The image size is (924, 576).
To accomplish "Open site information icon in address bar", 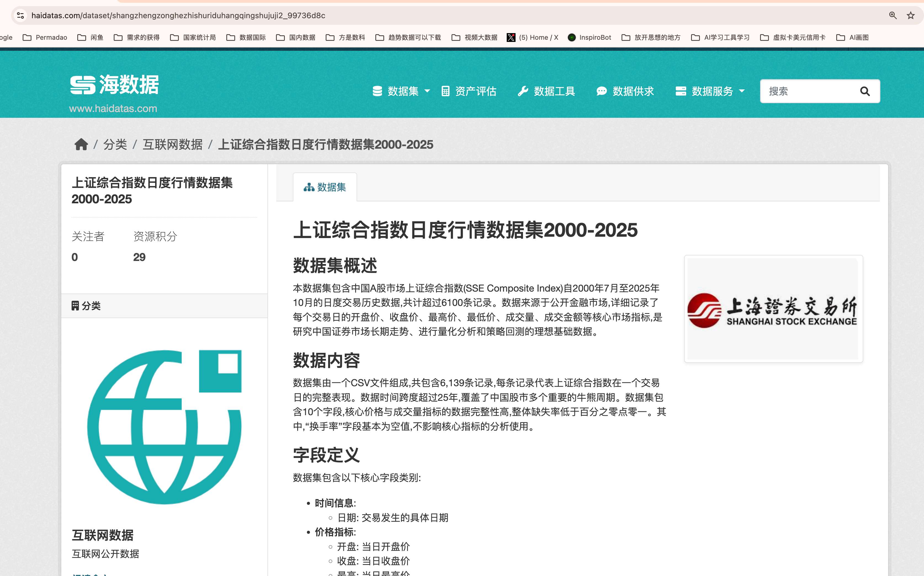I will [21, 16].
